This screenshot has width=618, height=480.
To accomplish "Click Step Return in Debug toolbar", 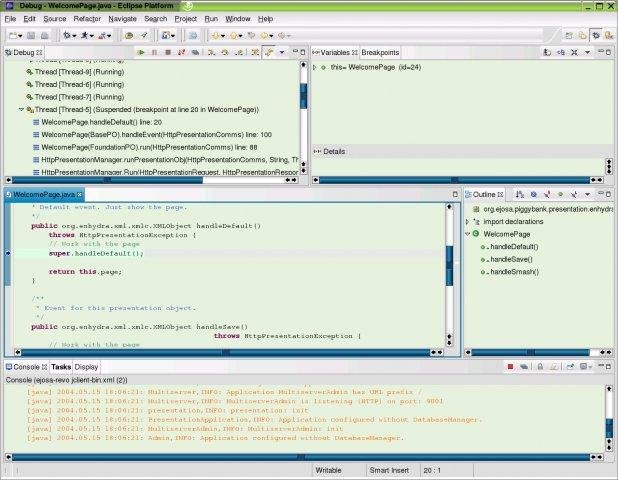I will 238,52.
